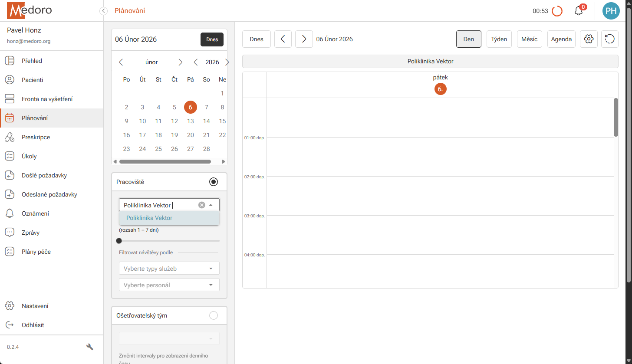This screenshot has width=632, height=364.
Task: Advance to March with the month chevron
Action: point(180,62)
